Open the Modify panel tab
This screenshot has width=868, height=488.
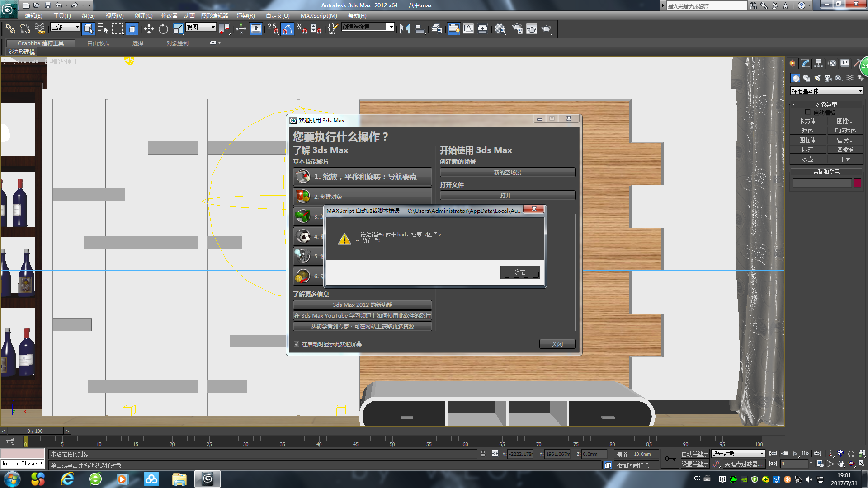806,63
